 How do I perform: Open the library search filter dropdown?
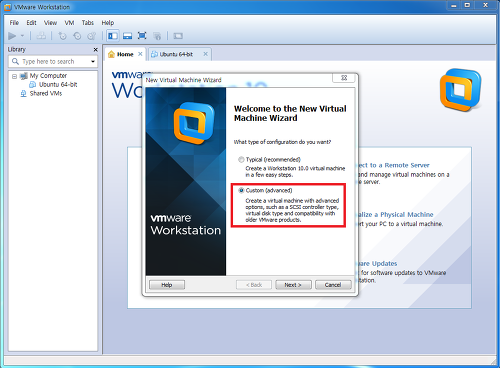click(x=93, y=62)
